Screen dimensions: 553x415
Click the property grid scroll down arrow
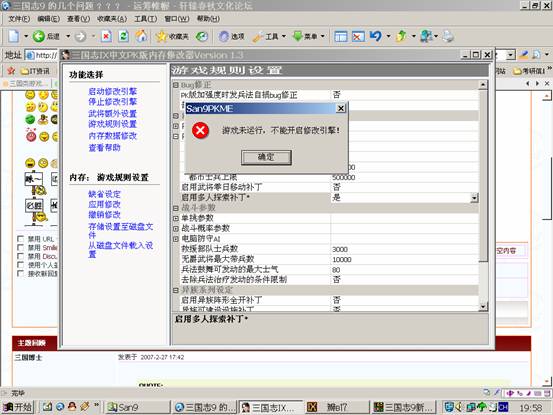tap(483, 306)
